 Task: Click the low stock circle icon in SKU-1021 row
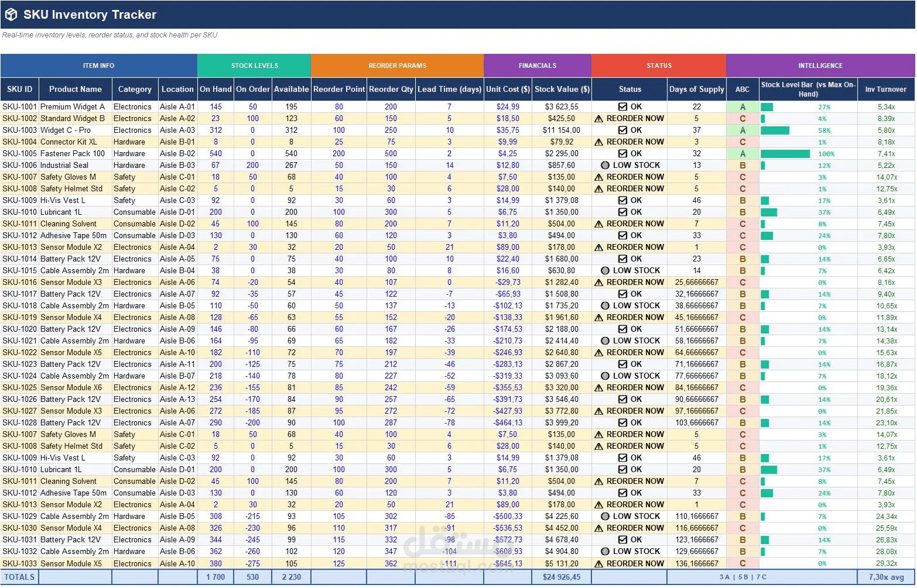coord(605,341)
